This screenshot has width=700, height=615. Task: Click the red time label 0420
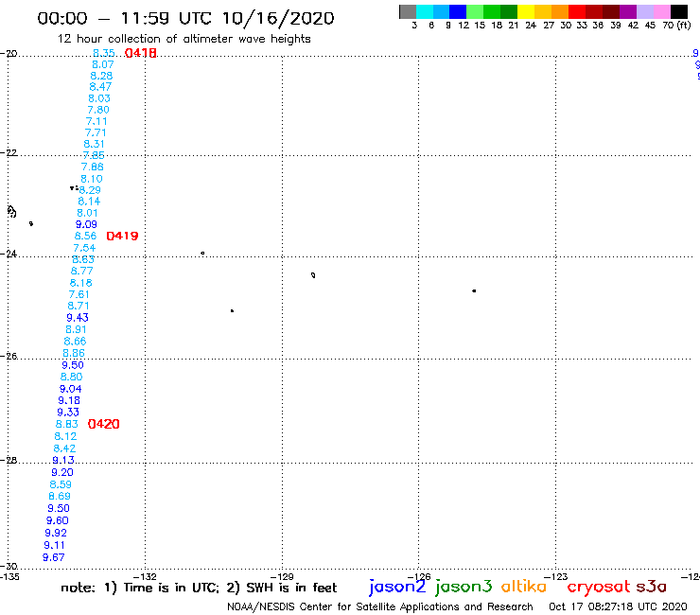(x=103, y=424)
